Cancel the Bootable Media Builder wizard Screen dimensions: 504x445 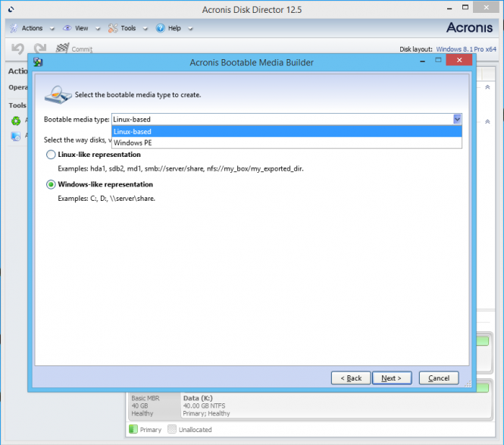[439, 378]
